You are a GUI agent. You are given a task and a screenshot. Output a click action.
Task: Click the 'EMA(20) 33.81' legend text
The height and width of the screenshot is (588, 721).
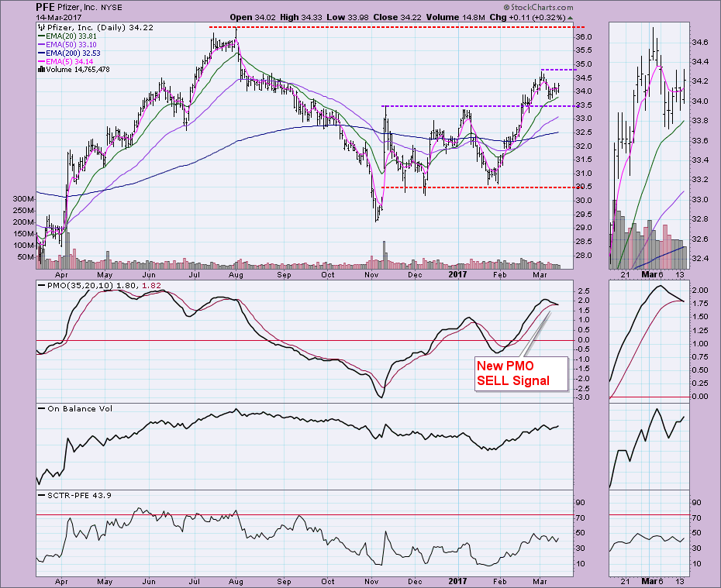click(x=71, y=36)
